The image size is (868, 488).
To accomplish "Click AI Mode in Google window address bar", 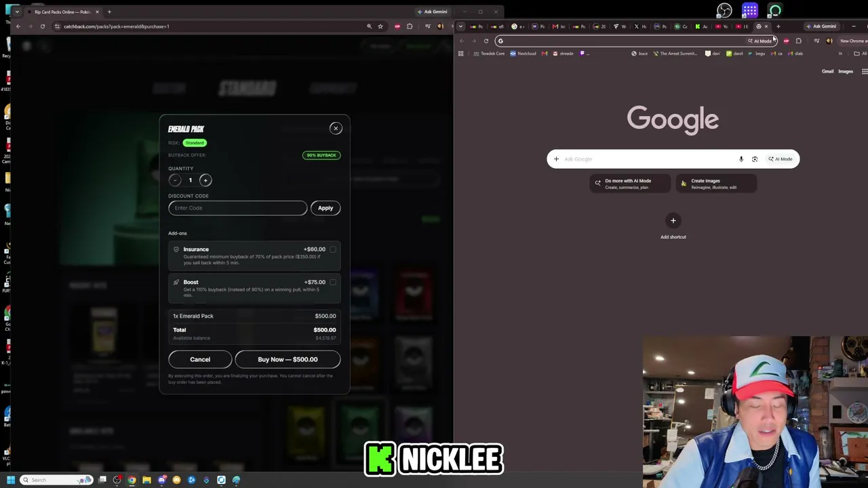I will [760, 41].
